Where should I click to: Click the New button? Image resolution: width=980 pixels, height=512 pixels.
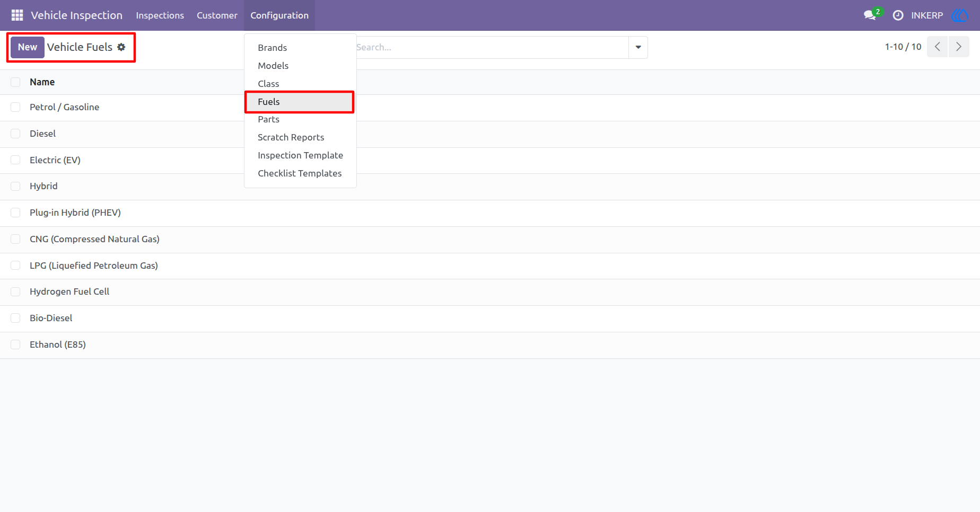[x=28, y=47]
